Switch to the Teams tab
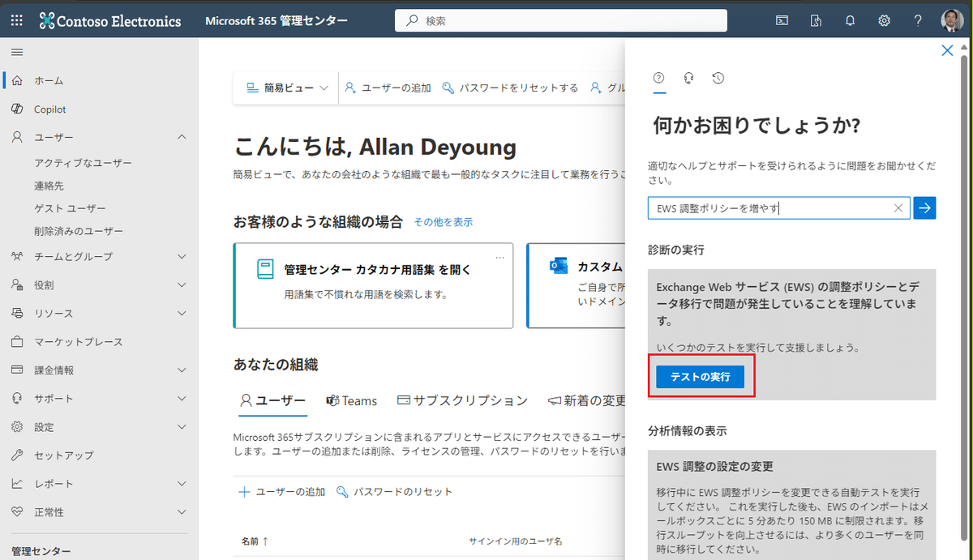973x560 pixels. [351, 400]
